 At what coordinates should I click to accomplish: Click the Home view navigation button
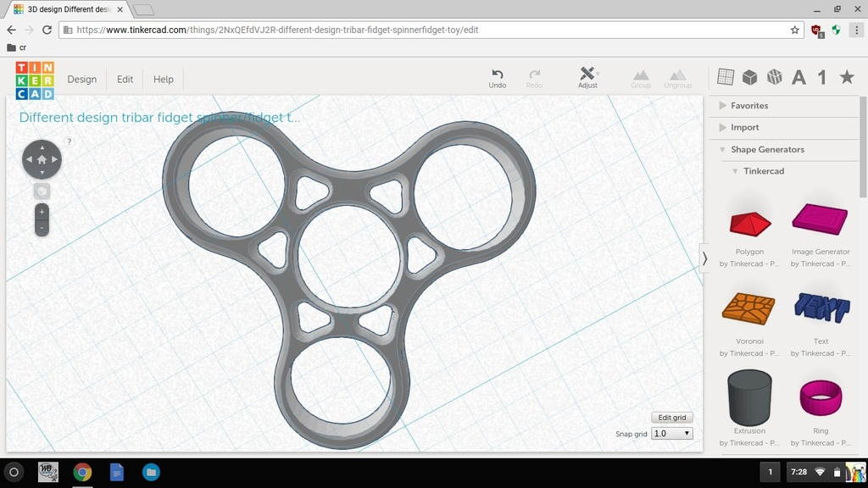(42, 159)
